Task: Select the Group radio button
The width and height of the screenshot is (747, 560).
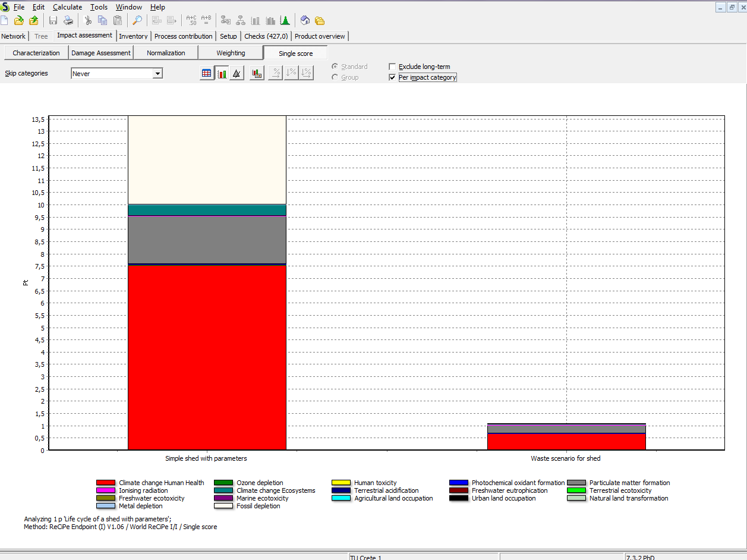Action: [335, 77]
